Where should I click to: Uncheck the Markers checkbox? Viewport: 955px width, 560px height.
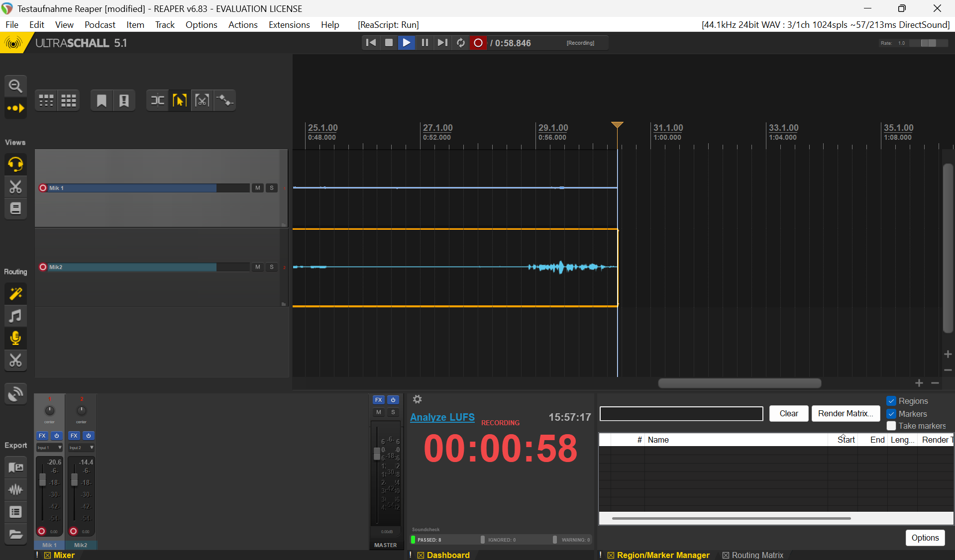pos(891,414)
